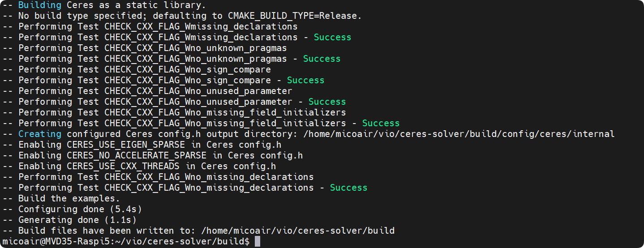Click the CERES_USE_CXX_THREADS text

click(123, 166)
